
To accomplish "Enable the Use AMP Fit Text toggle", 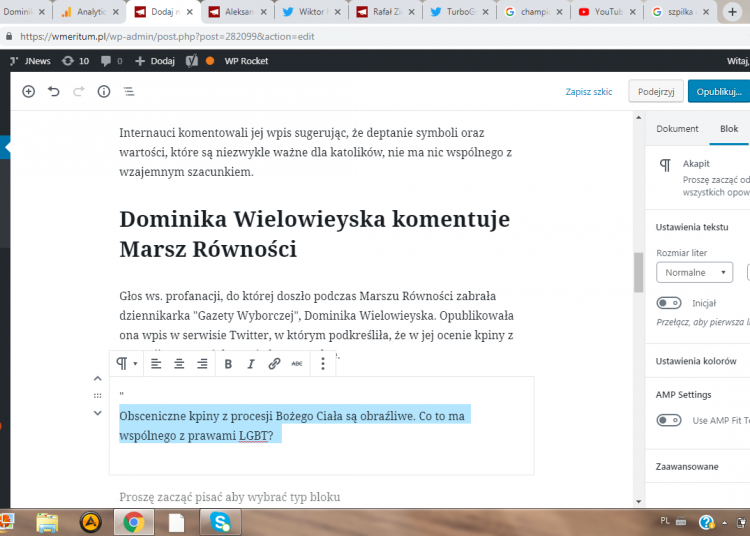I will [x=669, y=420].
